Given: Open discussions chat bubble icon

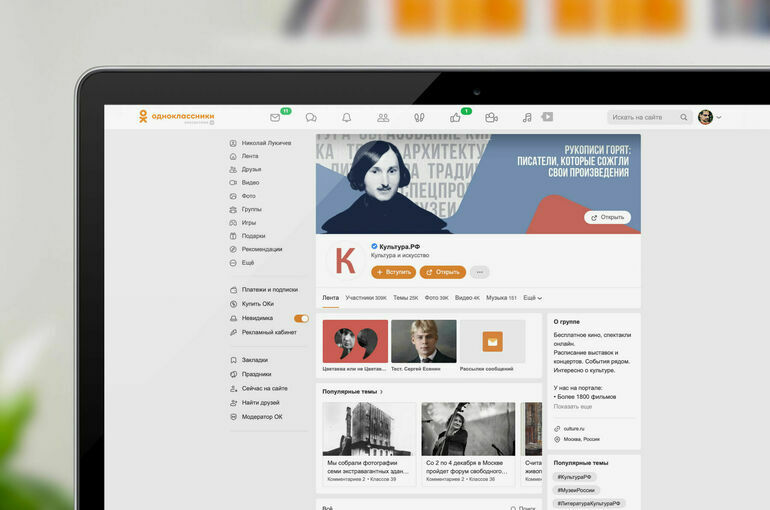Looking at the screenshot, I should [311, 117].
